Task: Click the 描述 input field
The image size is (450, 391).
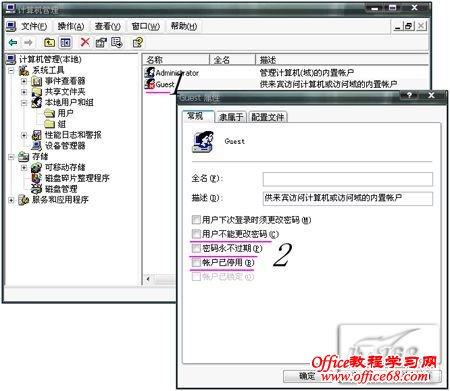Action: 348,198
